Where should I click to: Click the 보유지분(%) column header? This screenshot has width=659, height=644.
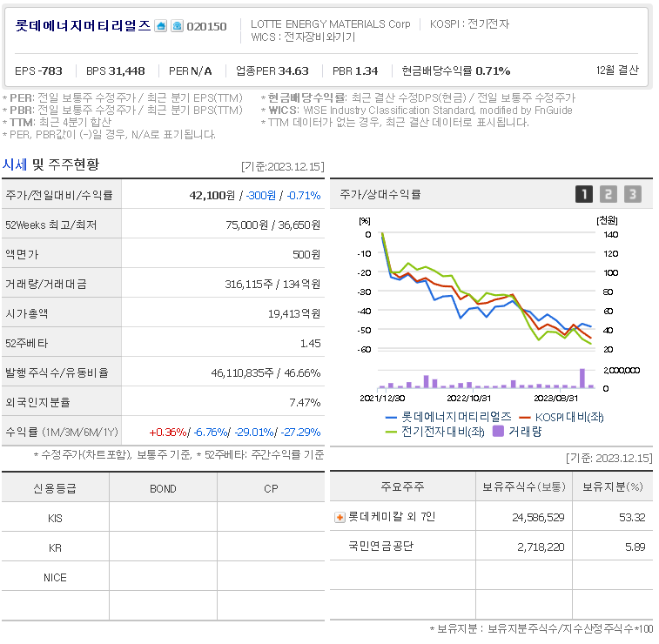click(x=612, y=486)
